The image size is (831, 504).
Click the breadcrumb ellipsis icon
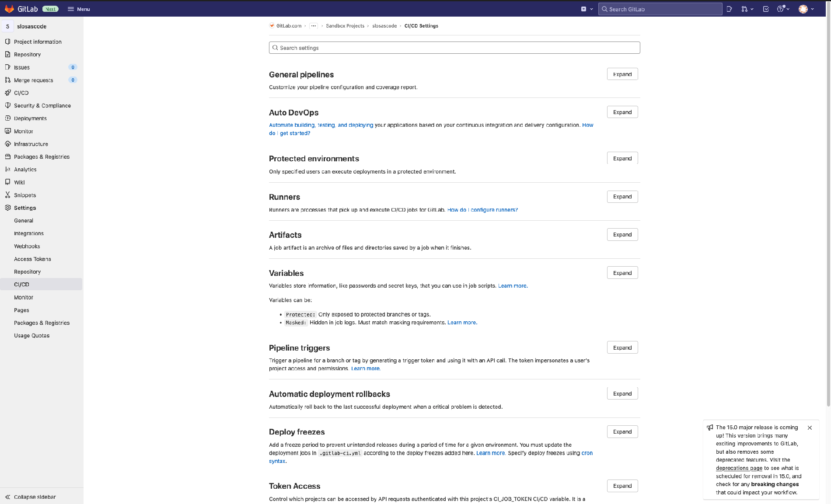click(314, 26)
